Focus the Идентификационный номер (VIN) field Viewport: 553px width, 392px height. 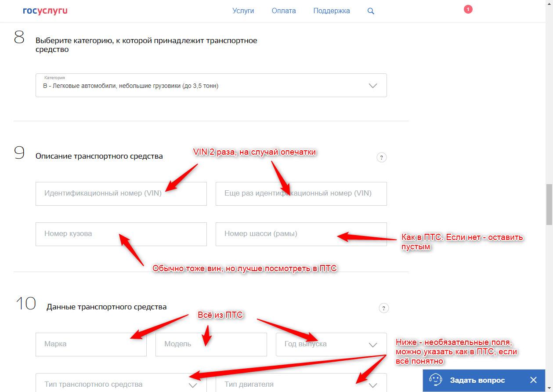(x=121, y=194)
